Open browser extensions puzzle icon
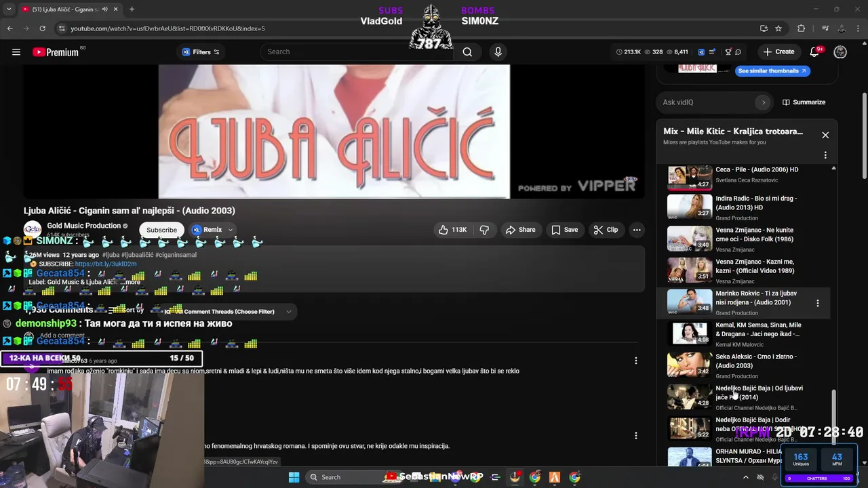This screenshot has height=488, width=868. tap(802, 28)
